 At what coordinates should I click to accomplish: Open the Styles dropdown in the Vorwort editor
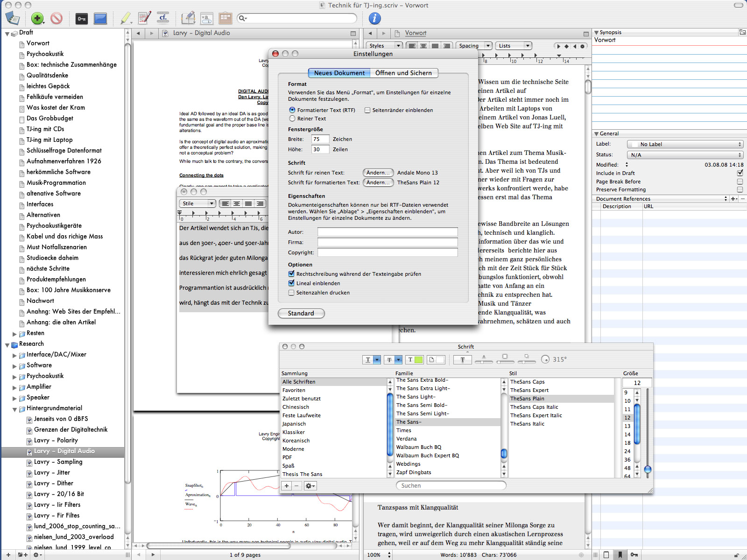(x=385, y=46)
